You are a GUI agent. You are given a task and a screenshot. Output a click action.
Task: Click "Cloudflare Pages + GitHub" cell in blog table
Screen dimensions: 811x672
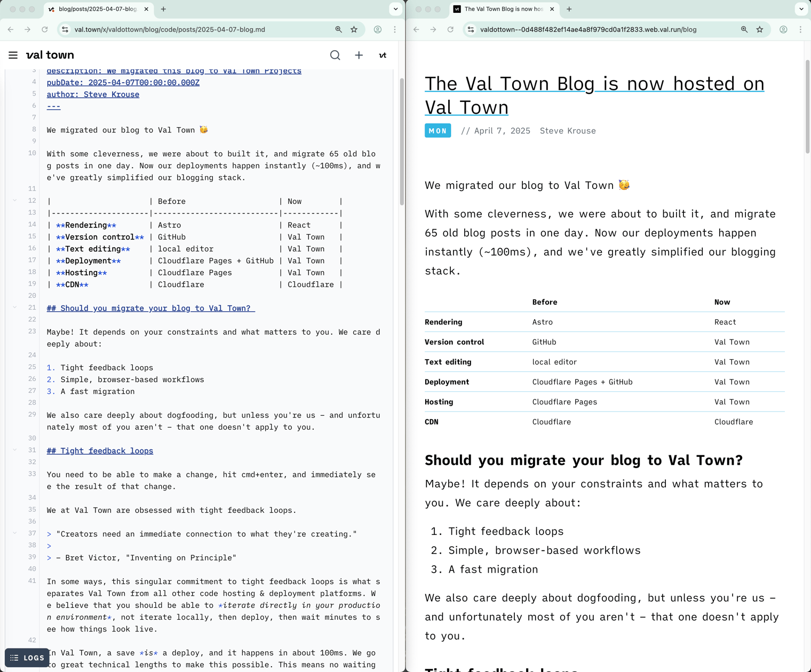pyautogui.click(x=583, y=382)
